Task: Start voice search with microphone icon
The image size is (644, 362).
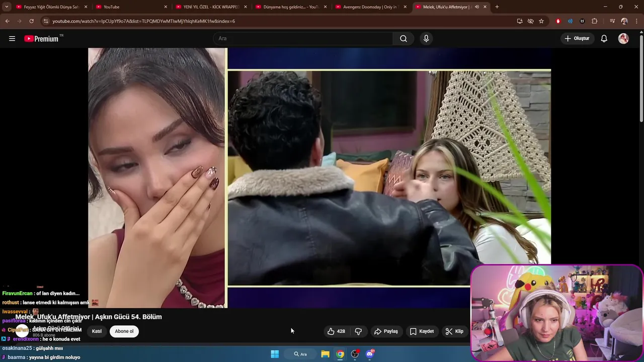Action: click(x=426, y=39)
